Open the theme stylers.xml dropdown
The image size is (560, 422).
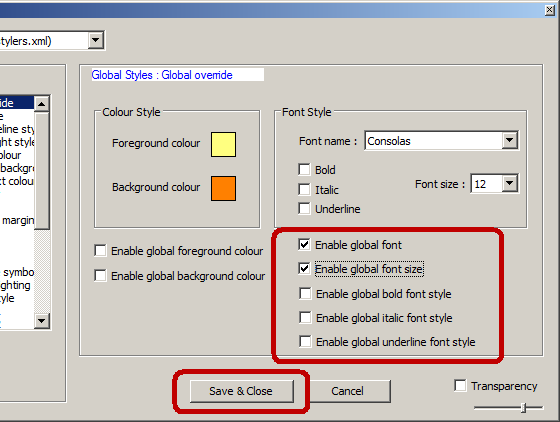click(x=96, y=40)
